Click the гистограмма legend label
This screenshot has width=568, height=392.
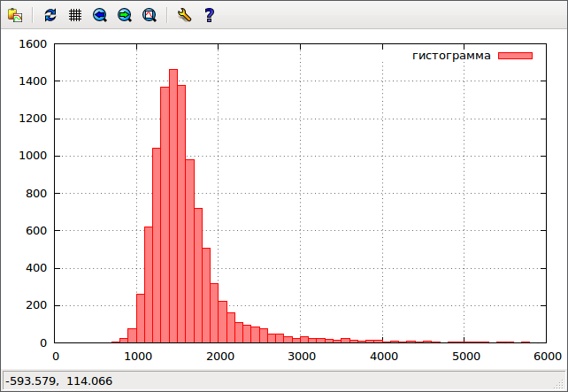(451, 56)
